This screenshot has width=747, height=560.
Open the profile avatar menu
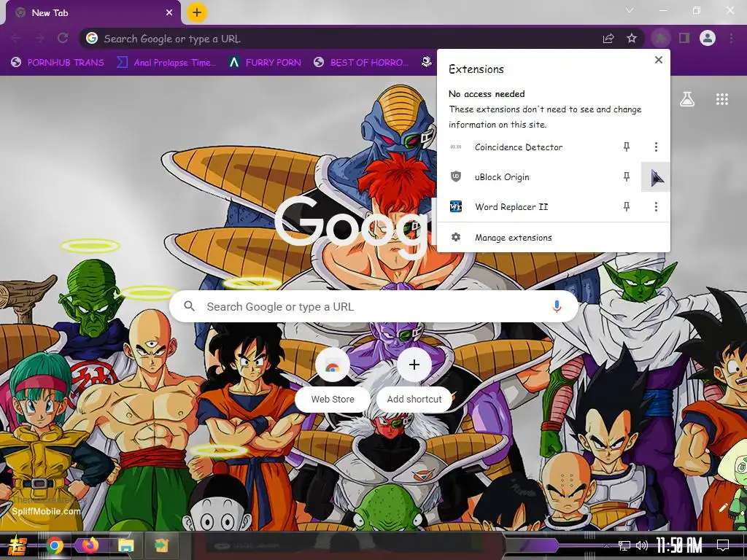click(708, 38)
